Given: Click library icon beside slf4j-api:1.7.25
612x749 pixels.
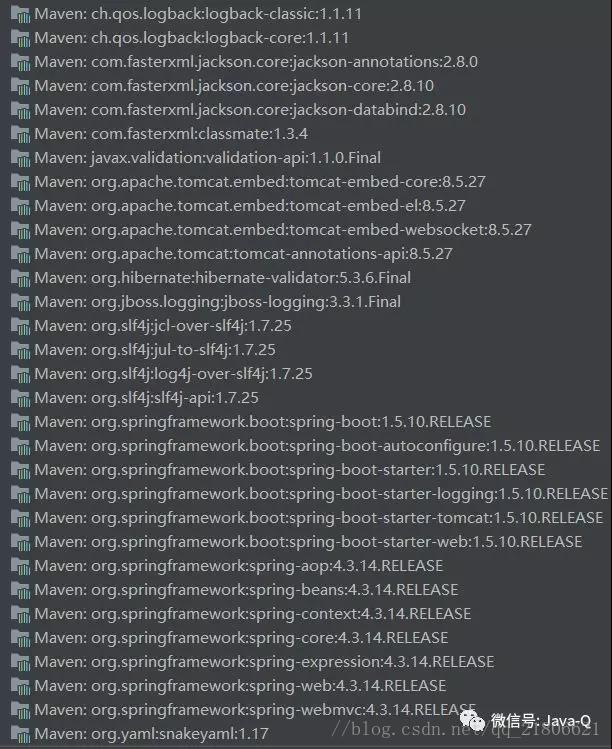Looking at the screenshot, I should pos(21,398).
